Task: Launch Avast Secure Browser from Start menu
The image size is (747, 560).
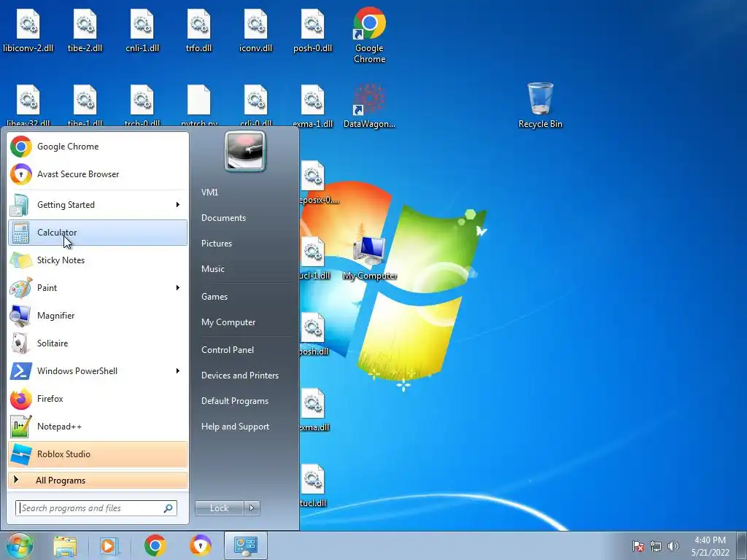Action: pos(98,174)
